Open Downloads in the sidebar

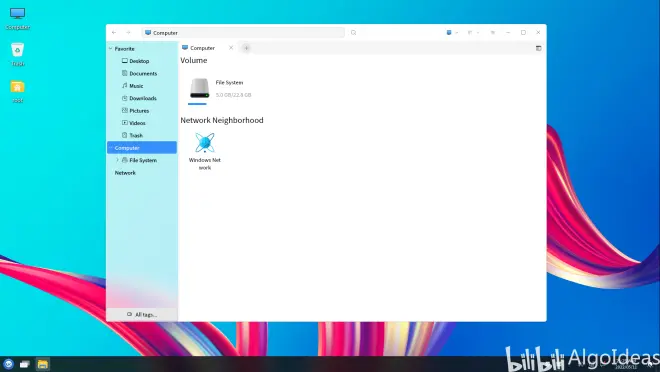[139, 98]
